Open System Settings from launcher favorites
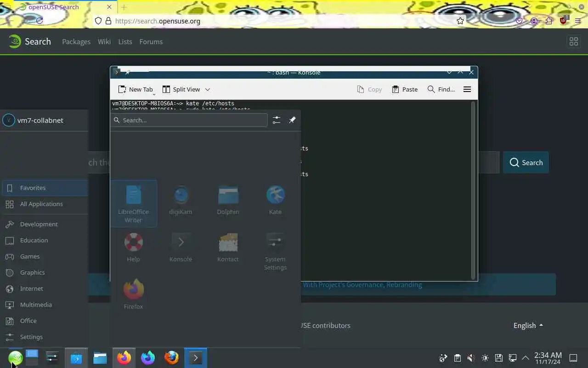This screenshot has height=368, width=588. [275, 251]
